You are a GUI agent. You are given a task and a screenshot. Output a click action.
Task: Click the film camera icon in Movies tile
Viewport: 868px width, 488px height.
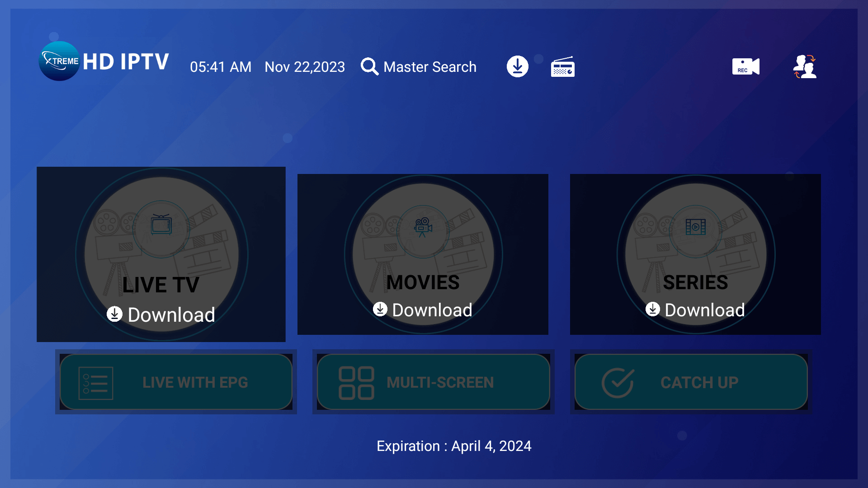tap(423, 227)
